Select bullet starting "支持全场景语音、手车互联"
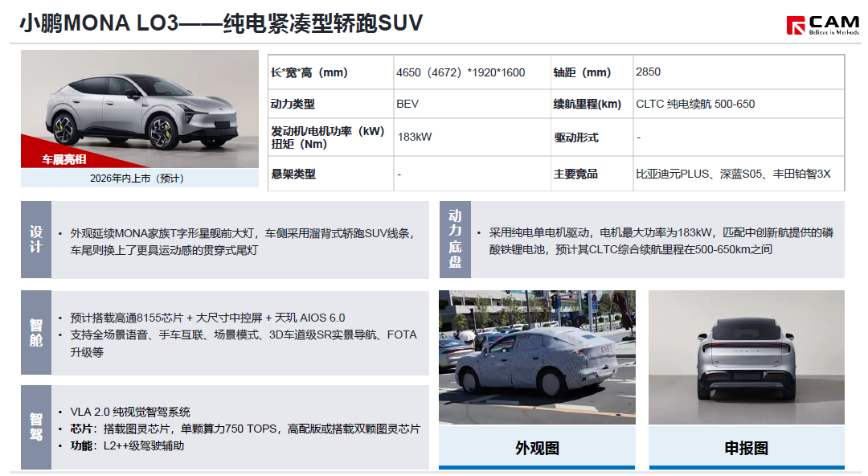Viewport: 868px width, 476px height. [x=243, y=343]
